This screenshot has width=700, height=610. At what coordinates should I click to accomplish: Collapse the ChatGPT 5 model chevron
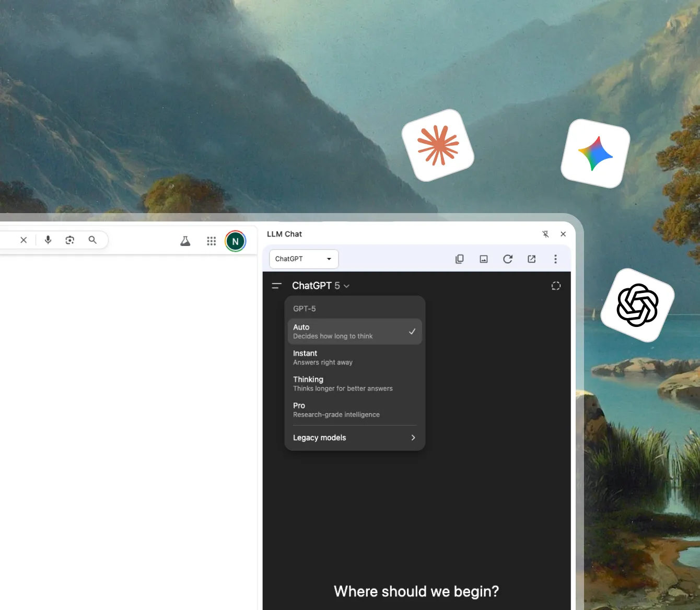click(347, 286)
